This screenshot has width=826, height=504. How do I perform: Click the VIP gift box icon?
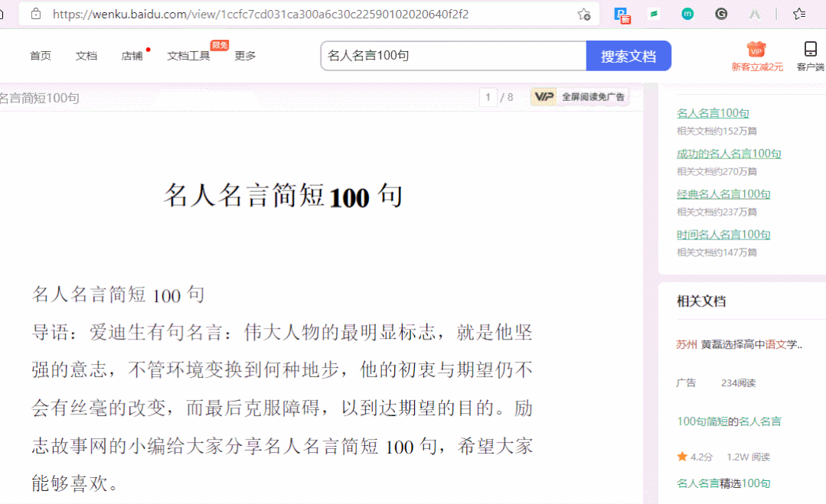coord(756,50)
